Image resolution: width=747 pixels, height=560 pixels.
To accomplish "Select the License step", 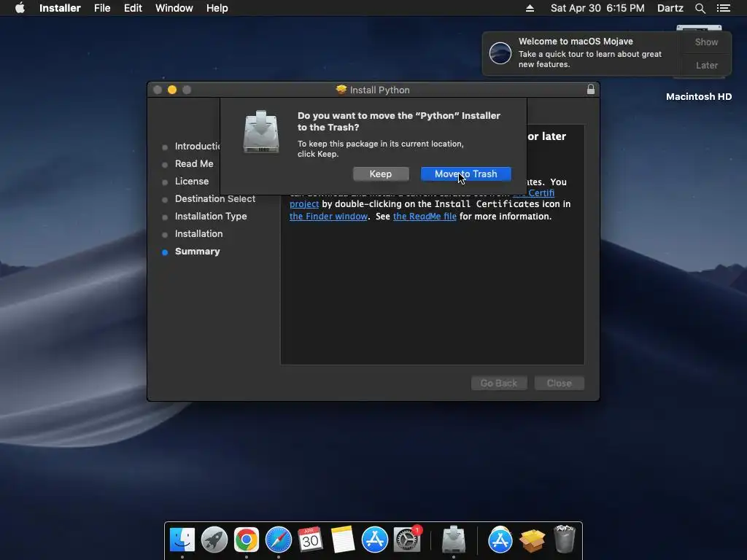I will click(x=192, y=182).
